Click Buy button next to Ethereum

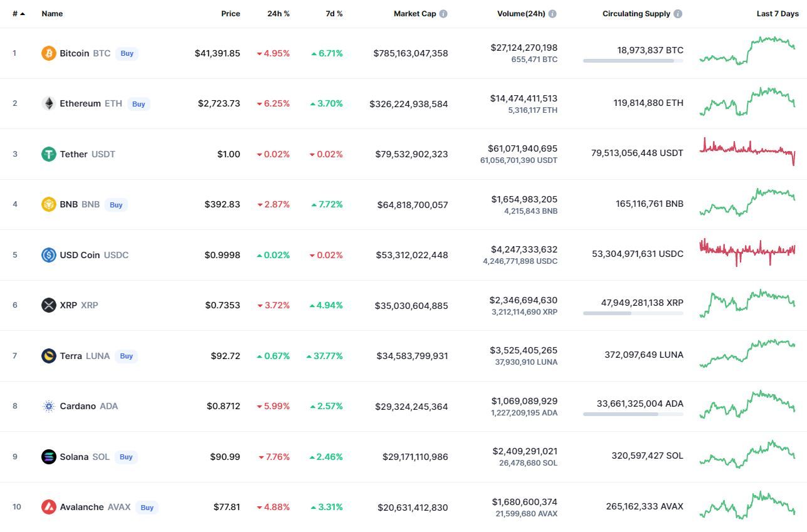coord(139,104)
